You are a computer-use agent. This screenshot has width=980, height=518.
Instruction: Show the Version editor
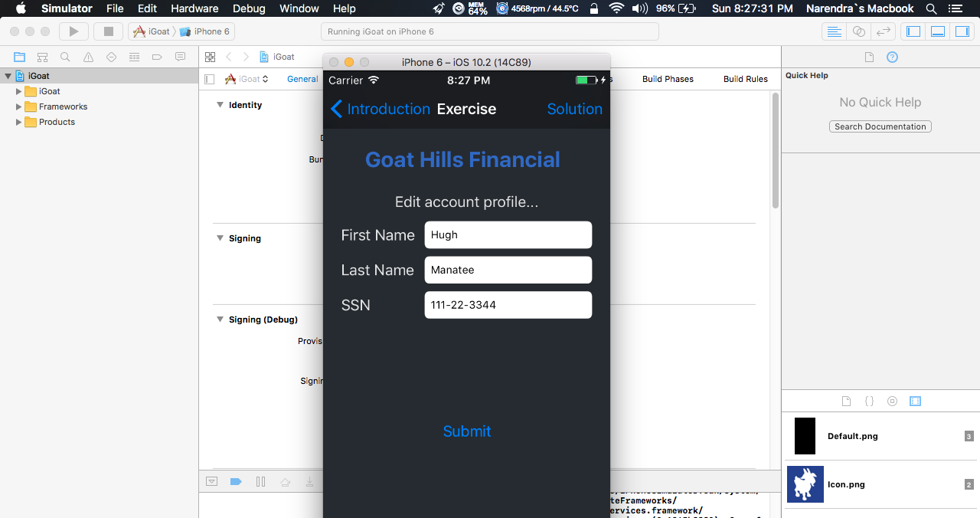pos(884,31)
